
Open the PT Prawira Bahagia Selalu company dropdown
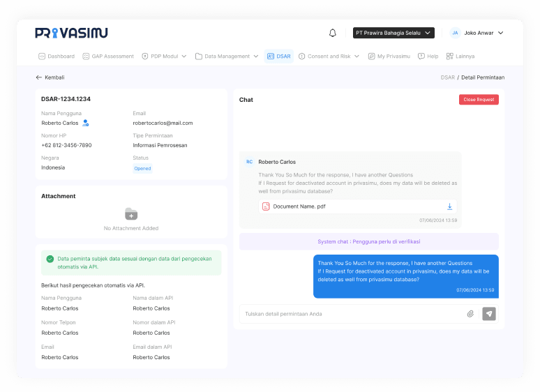(x=393, y=33)
